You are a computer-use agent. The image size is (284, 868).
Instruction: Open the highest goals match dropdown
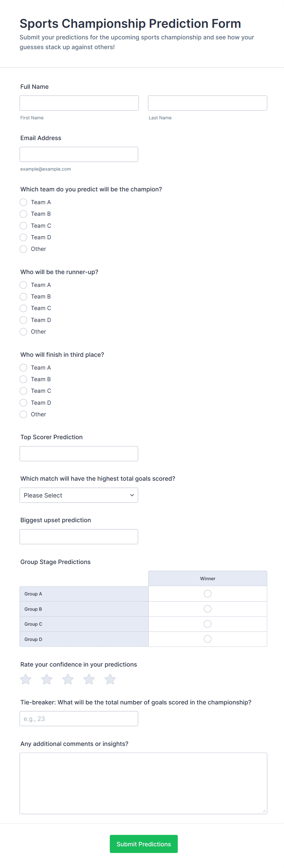point(78,495)
